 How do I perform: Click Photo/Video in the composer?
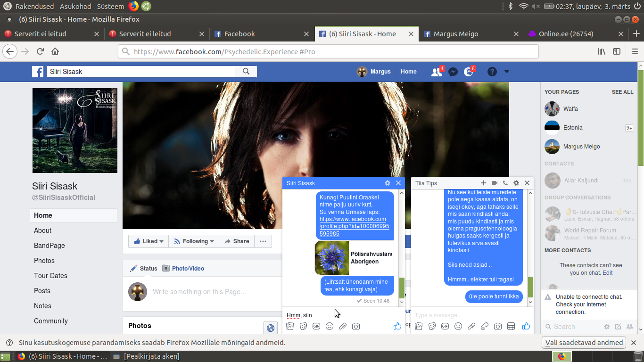183,269
